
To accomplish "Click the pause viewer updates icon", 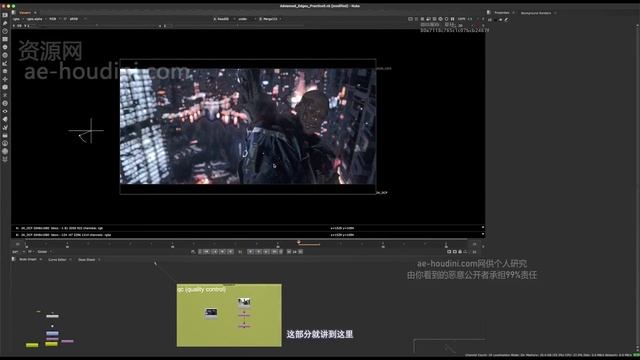I will pyautogui.click(x=452, y=19).
